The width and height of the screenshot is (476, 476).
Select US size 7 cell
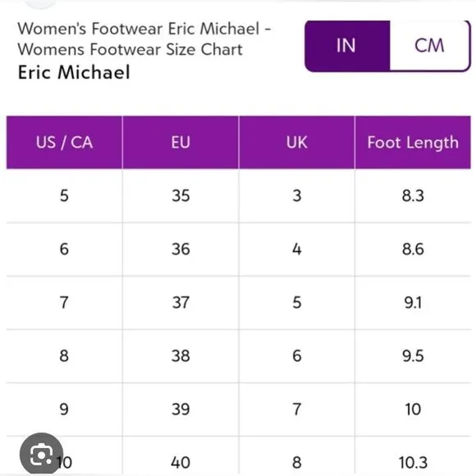(64, 303)
